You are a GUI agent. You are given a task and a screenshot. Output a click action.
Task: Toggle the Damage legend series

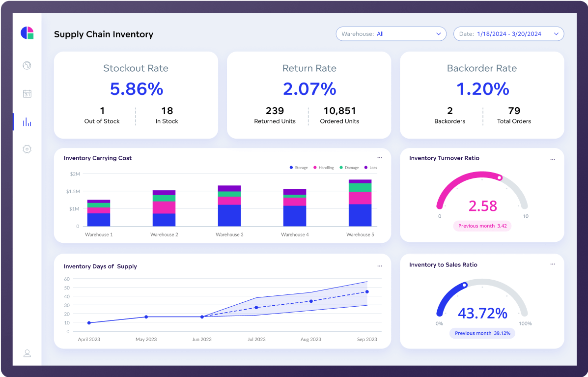coord(349,168)
